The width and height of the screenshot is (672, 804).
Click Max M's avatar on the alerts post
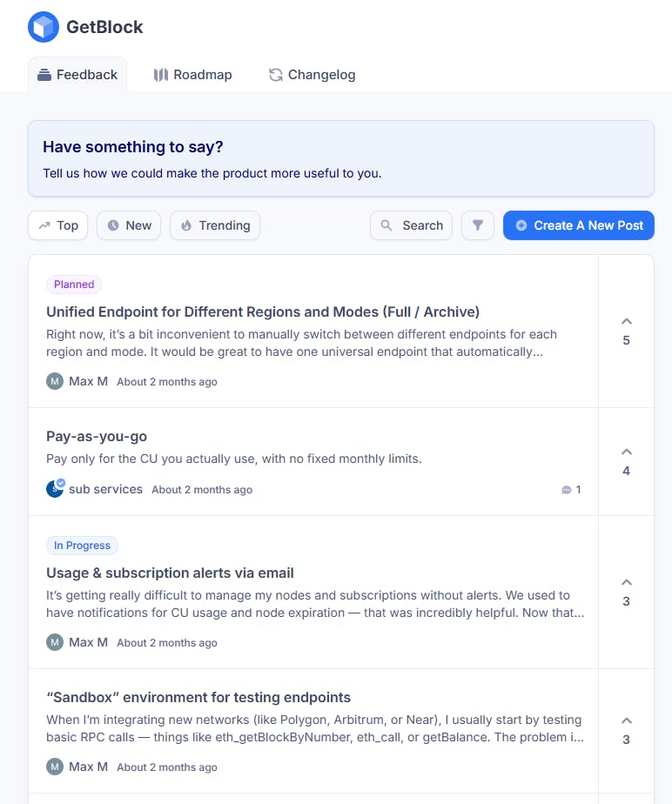pos(54,642)
